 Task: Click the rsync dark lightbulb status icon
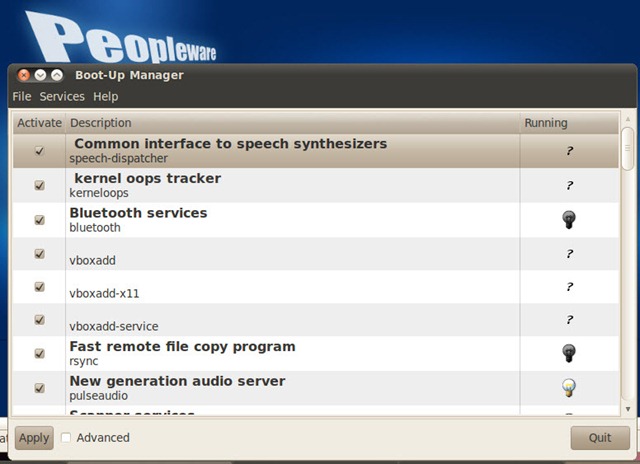coord(569,353)
